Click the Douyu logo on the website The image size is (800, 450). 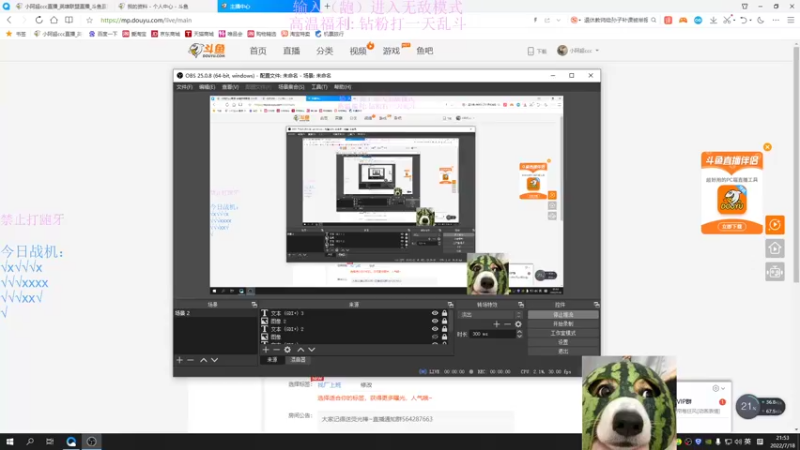coord(207,50)
